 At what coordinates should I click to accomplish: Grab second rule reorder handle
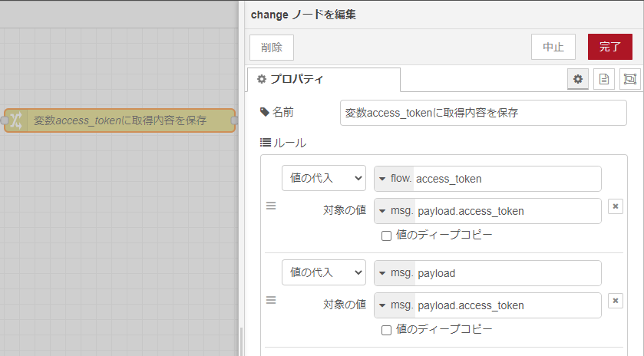click(x=271, y=300)
